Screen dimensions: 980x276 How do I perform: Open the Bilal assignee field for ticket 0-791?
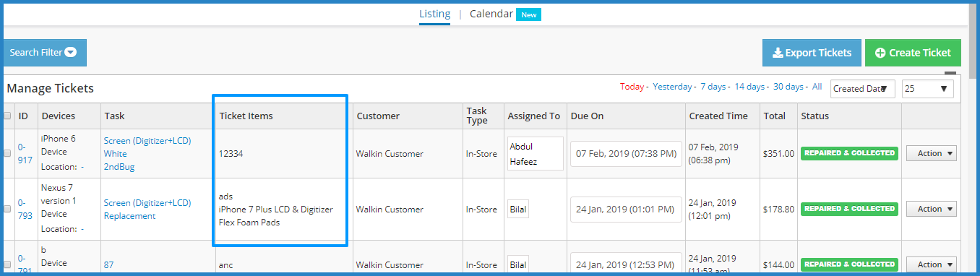tap(518, 264)
